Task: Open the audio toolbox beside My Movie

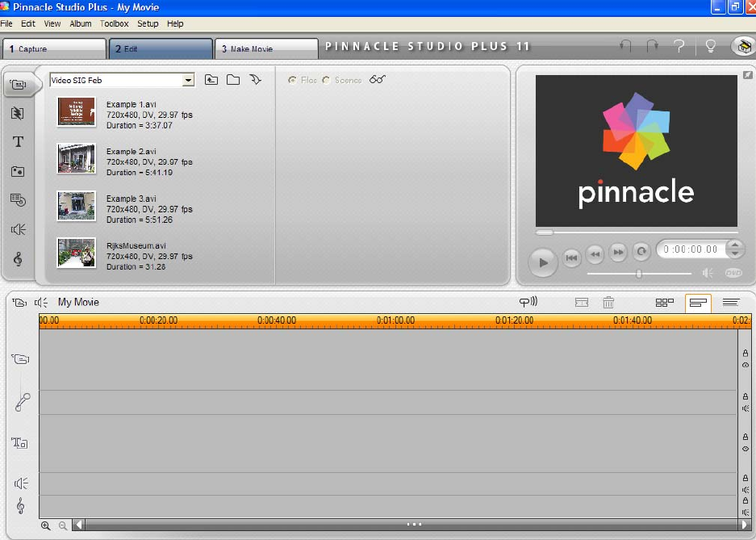Action: pyautogui.click(x=41, y=303)
